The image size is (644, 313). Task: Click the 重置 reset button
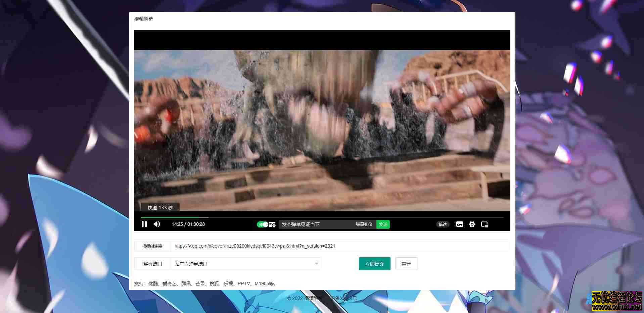[x=406, y=264]
